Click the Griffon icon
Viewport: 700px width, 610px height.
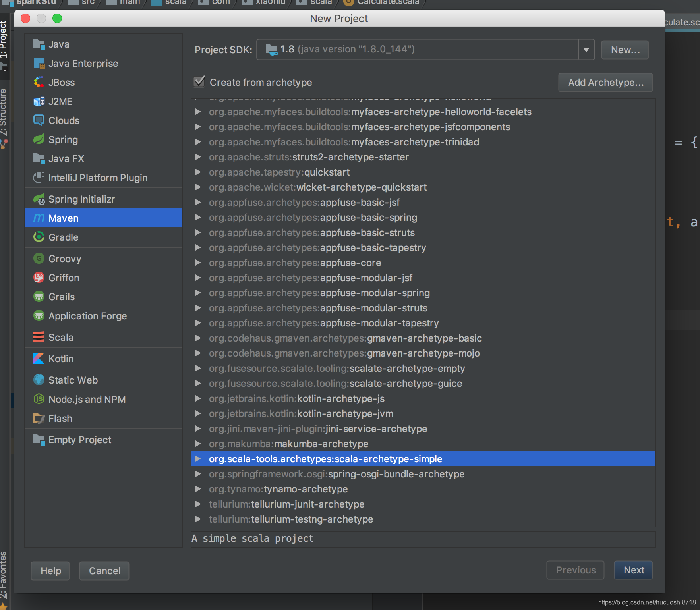point(39,278)
